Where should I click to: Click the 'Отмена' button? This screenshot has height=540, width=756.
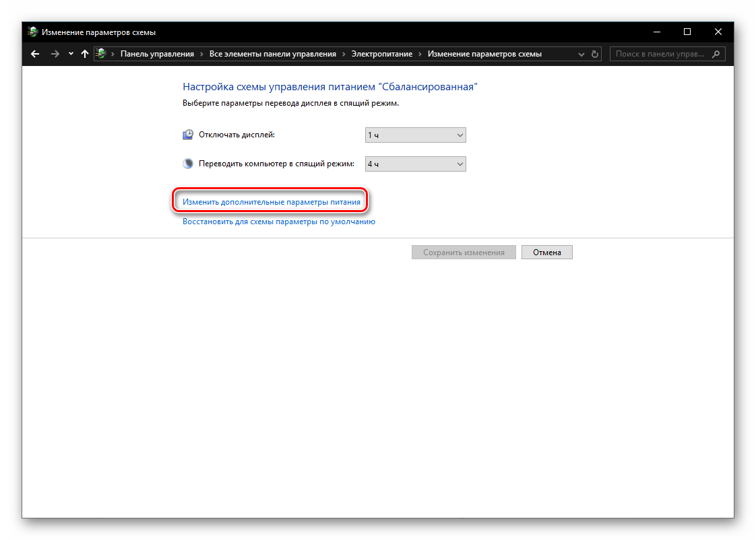tap(546, 252)
